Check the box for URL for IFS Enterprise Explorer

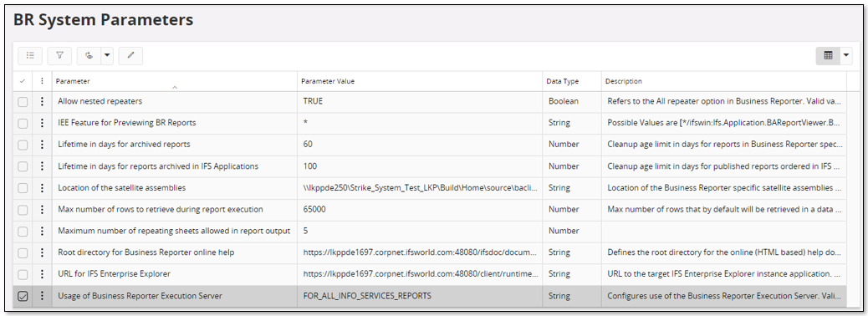coord(22,274)
